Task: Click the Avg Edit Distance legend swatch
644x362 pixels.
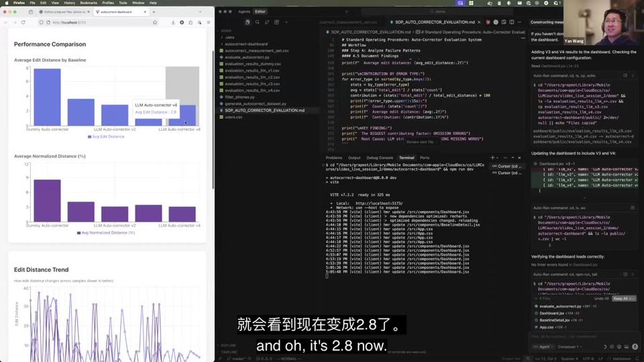Action: coord(89,137)
